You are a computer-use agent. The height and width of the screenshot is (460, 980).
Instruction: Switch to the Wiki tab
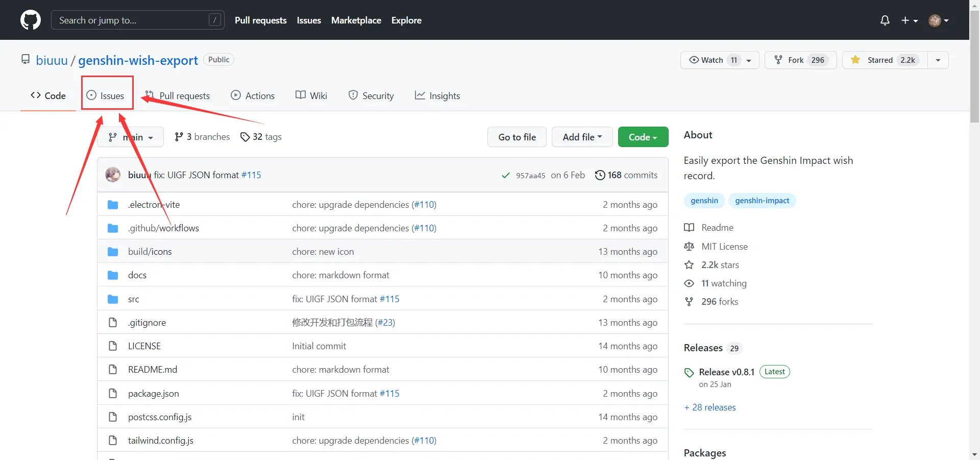point(311,95)
